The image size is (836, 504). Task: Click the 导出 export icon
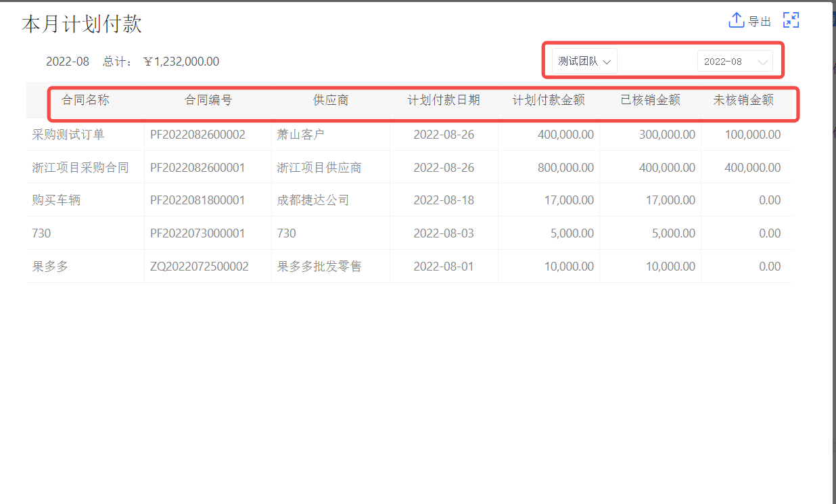[736, 20]
